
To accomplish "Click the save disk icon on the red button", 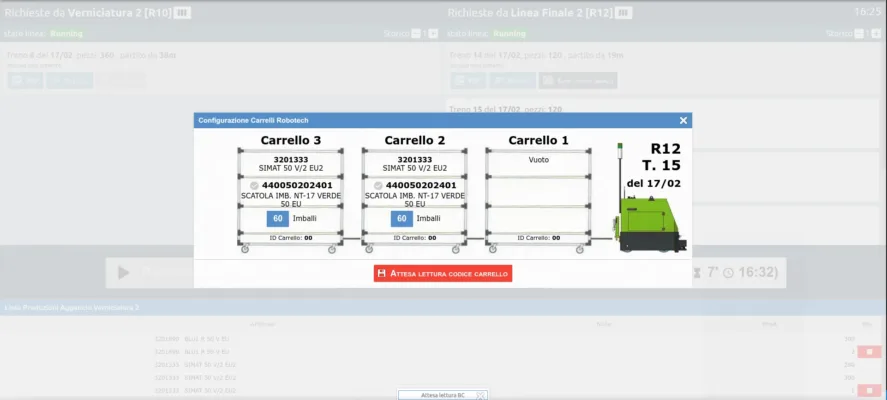I will pyautogui.click(x=381, y=273).
